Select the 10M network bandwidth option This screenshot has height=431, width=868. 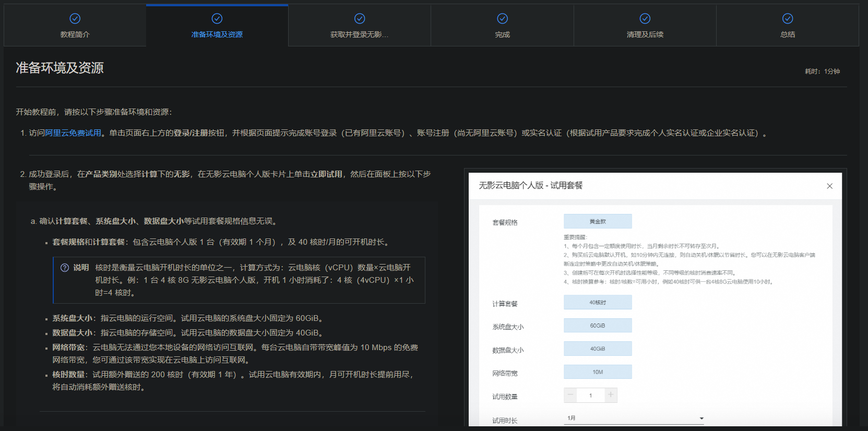coord(598,372)
